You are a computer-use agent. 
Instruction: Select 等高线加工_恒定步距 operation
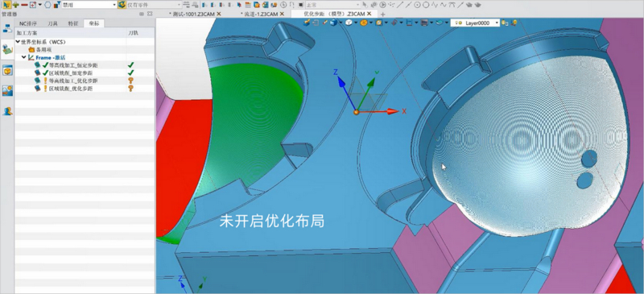[72, 65]
